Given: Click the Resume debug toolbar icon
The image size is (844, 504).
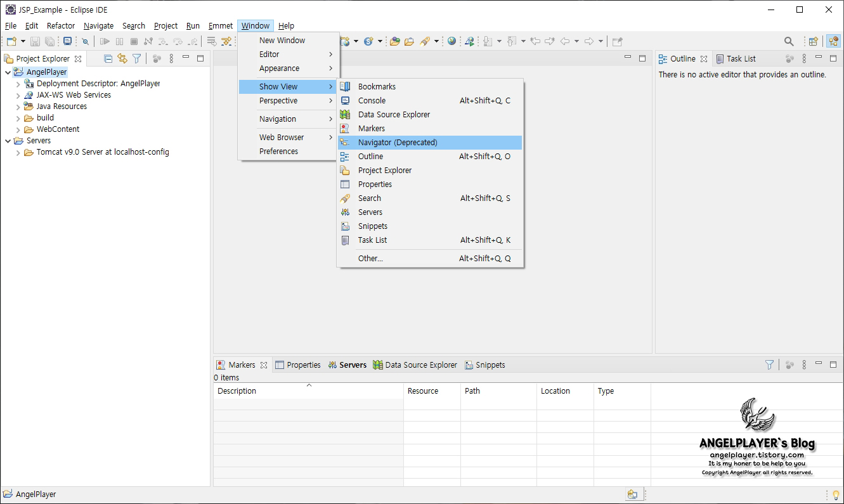Looking at the screenshot, I should pos(105,41).
